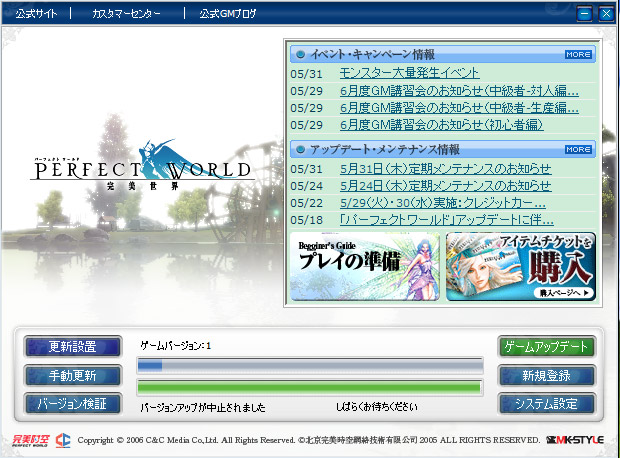Image resolution: width=620 pixels, height=458 pixels.
Task: Click the バージョン検証 button
Action: pyautogui.click(x=73, y=404)
